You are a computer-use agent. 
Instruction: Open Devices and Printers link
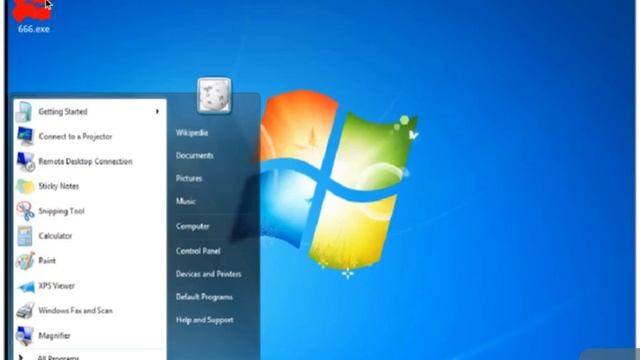(209, 274)
